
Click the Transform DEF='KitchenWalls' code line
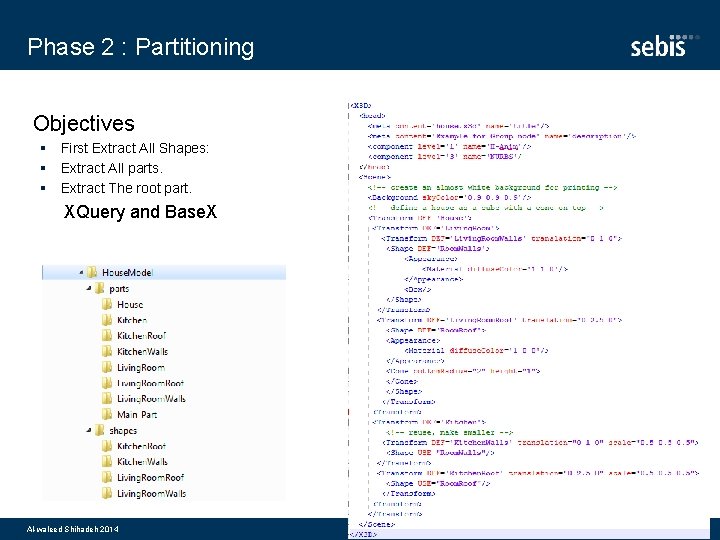click(540, 442)
